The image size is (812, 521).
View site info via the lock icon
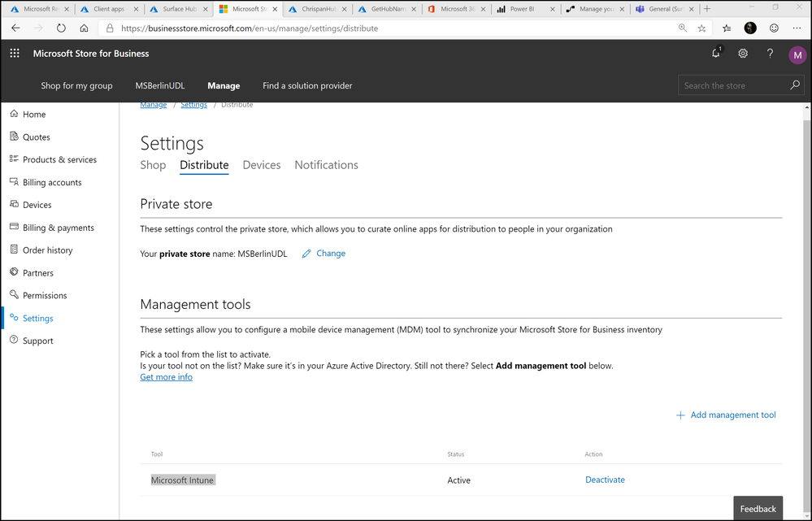tap(110, 28)
